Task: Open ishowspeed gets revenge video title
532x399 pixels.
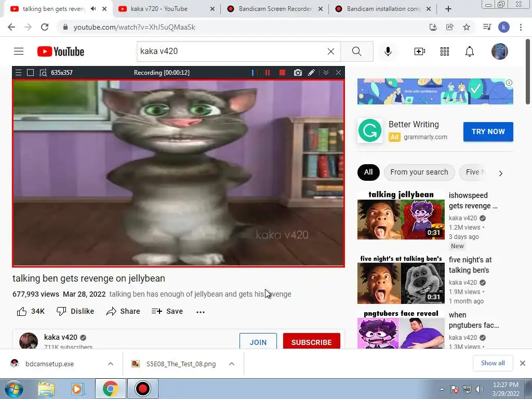Action: (473, 201)
